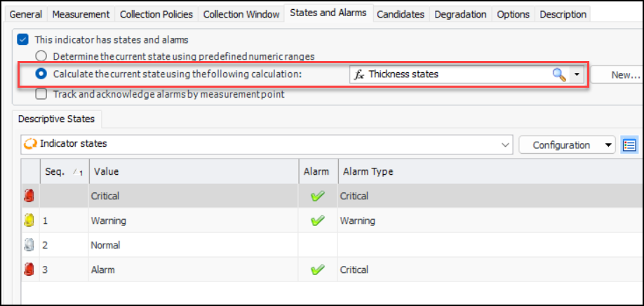Open the Degradation tab
The image size is (644, 306).
coord(459,14)
